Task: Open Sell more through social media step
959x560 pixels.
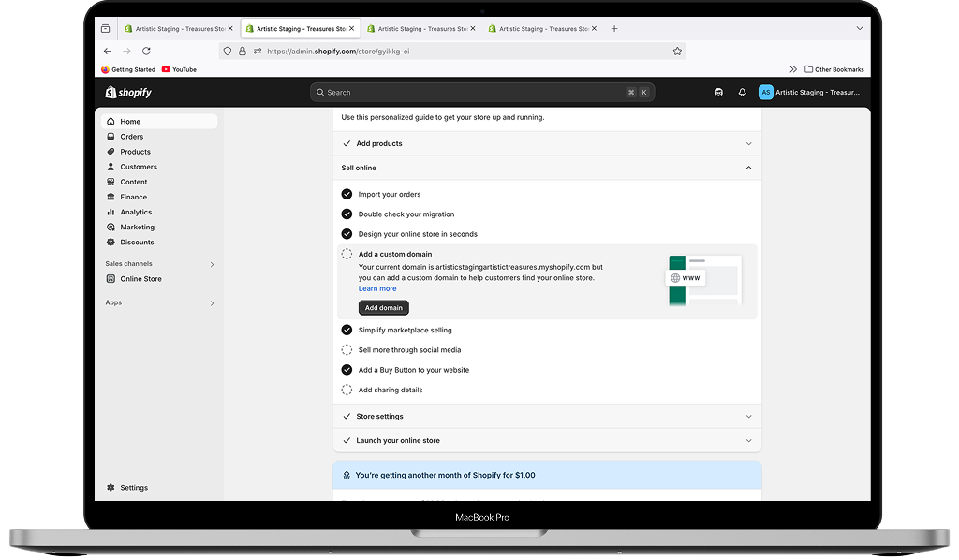Action: (x=409, y=349)
